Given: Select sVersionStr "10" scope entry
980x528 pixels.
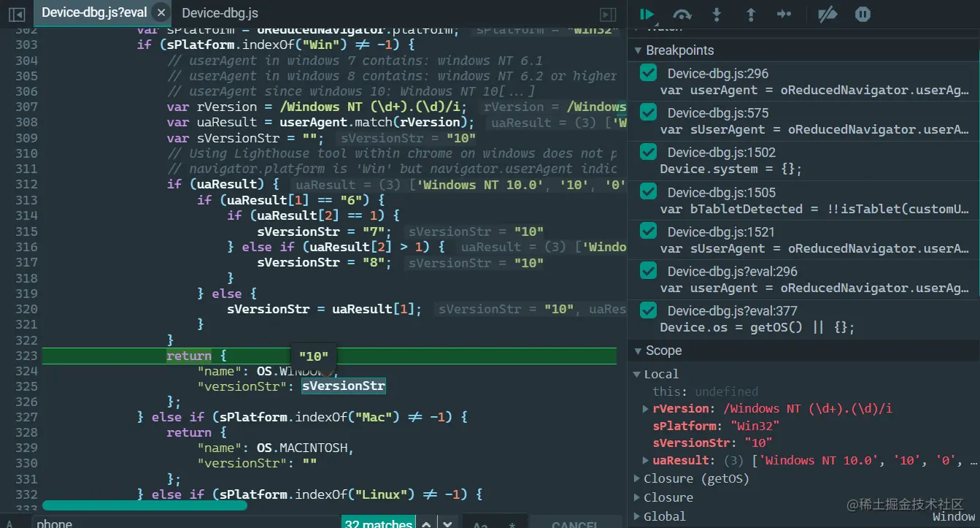Looking at the screenshot, I should 712,443.
